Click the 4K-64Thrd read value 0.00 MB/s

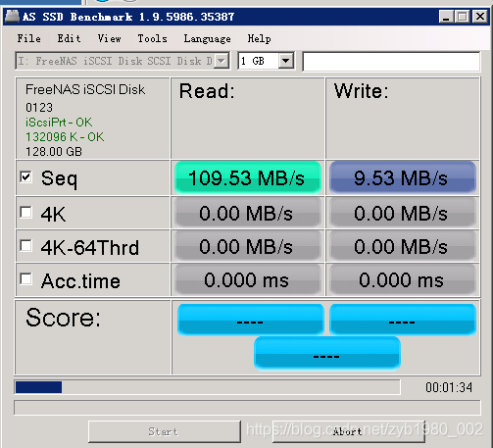coord(248,246)
